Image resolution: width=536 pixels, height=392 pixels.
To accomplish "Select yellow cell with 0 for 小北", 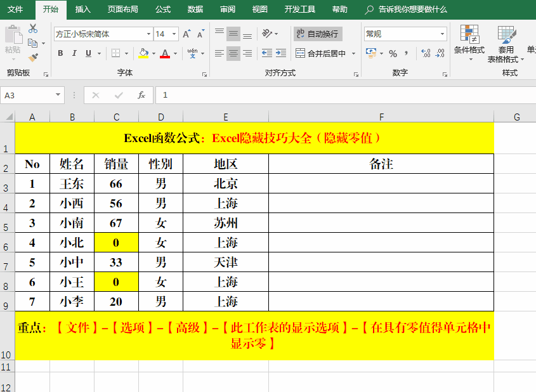I will click(116, 243).
